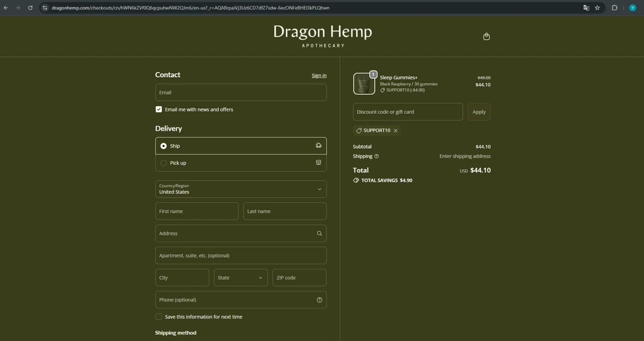Focus the First name field
The width and height of the screenshot is (644, 341).
point(197,211)
